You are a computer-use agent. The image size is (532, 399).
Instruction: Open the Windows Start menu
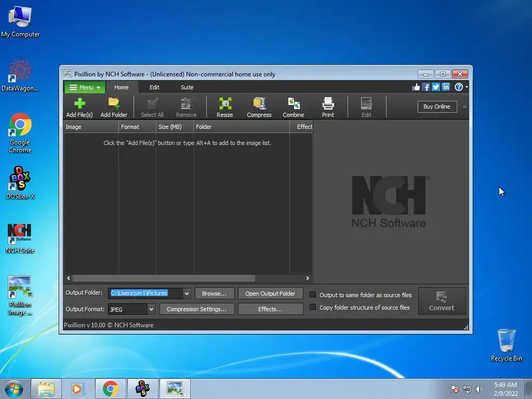[14, 389]
